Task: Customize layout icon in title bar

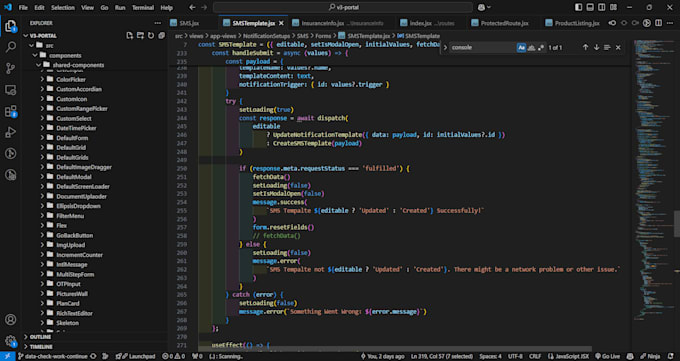Action: (613, 7)
